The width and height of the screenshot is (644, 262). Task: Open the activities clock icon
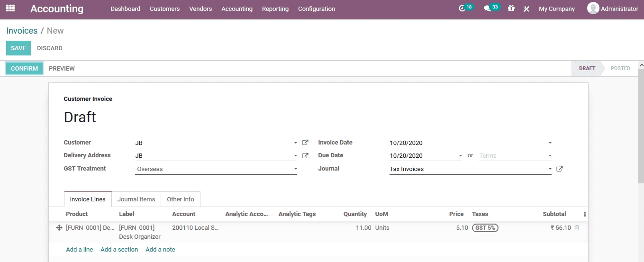[463, 9]
